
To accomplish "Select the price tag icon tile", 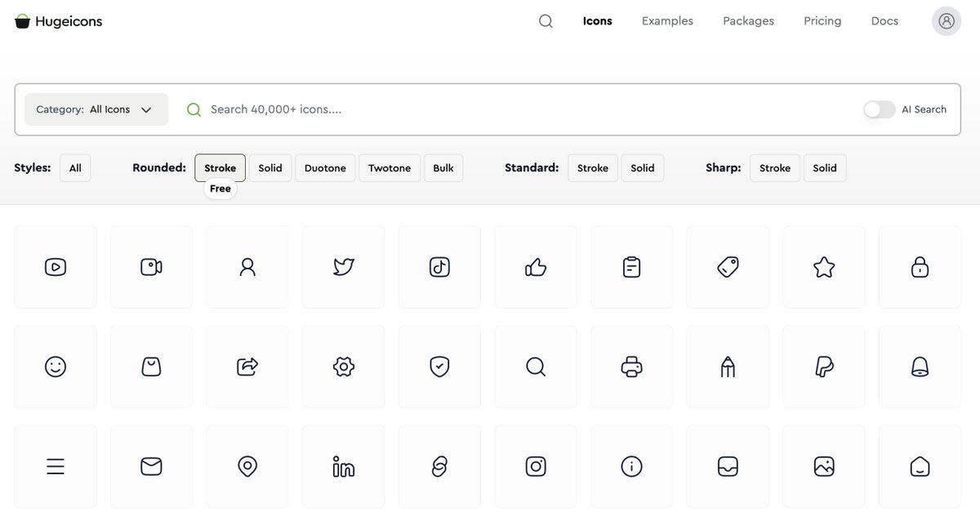I will point(728,267).
